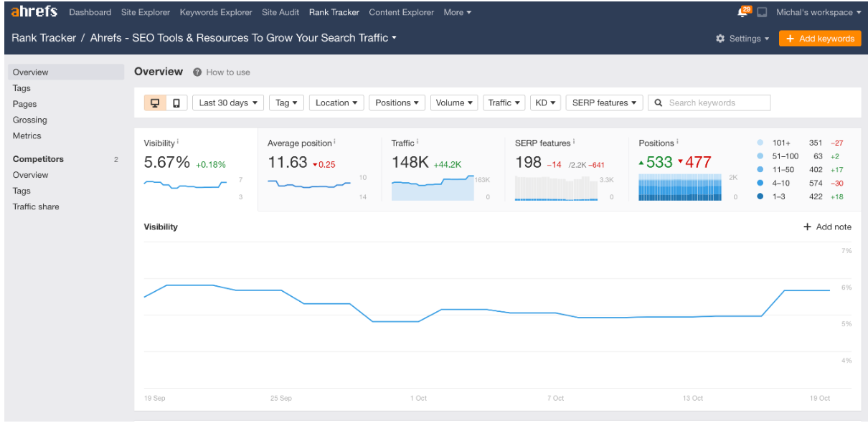Click the Add keywords button

(x=819, y=39)
